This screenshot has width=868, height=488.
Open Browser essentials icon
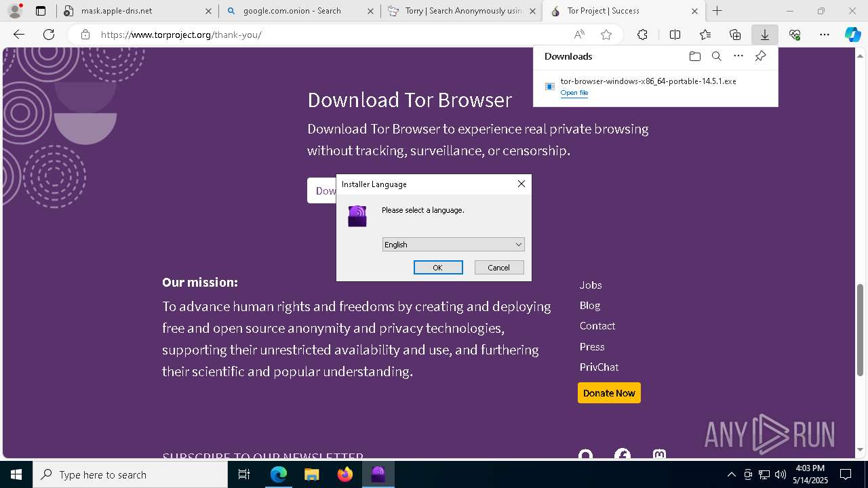[795, 35]
